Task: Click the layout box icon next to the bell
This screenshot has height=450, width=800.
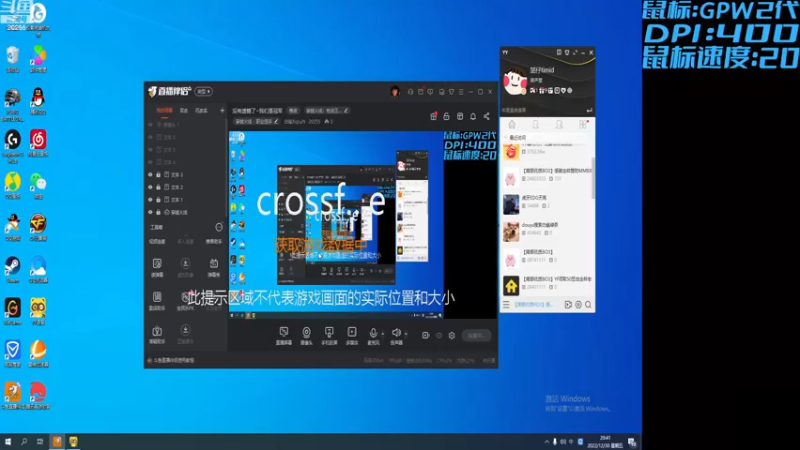Action: click(460, 116)
